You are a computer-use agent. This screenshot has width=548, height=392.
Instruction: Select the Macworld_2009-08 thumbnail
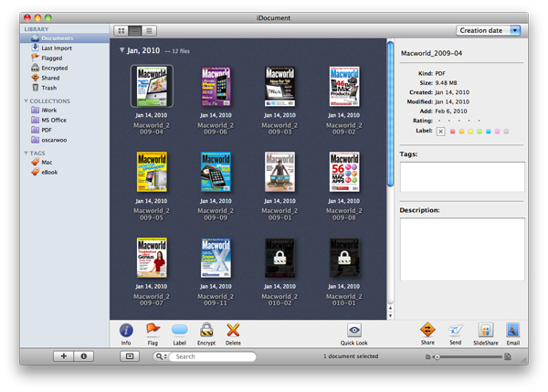pos(344,172)
